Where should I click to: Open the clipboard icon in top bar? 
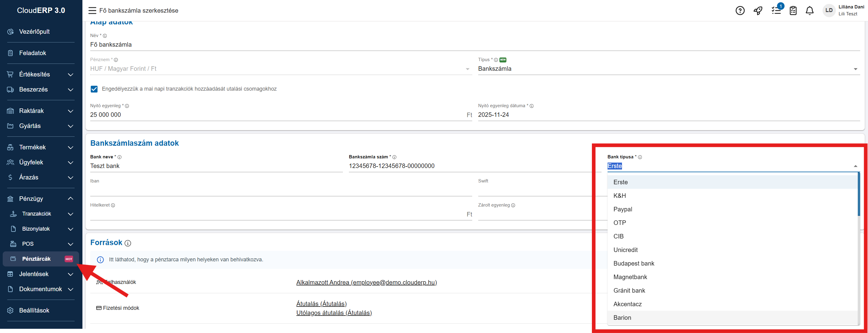793,11
